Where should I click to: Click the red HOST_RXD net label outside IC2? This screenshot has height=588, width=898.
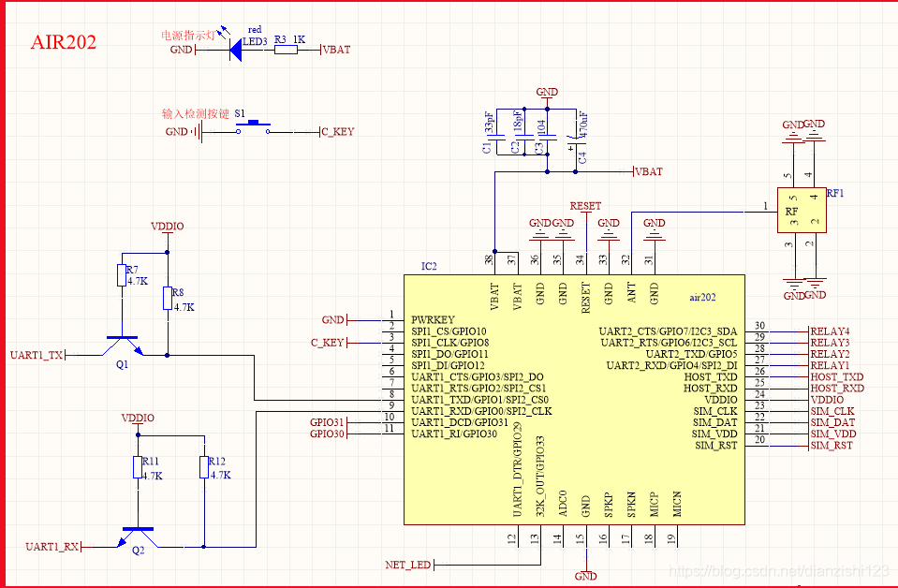click(x=837, y=389)
